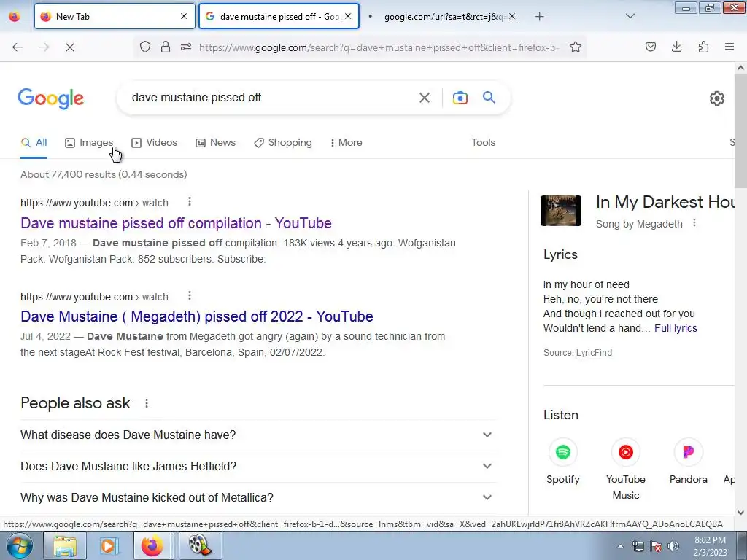Open the three-dot menu for first YouTube result
747x560 pixels.
pos(190,202)
